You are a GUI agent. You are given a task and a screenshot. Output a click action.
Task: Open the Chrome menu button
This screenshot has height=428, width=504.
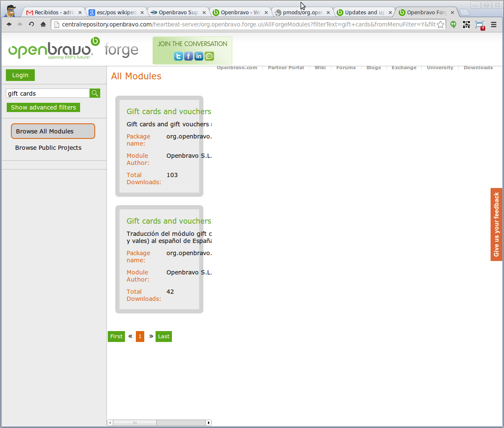point(494,24)
